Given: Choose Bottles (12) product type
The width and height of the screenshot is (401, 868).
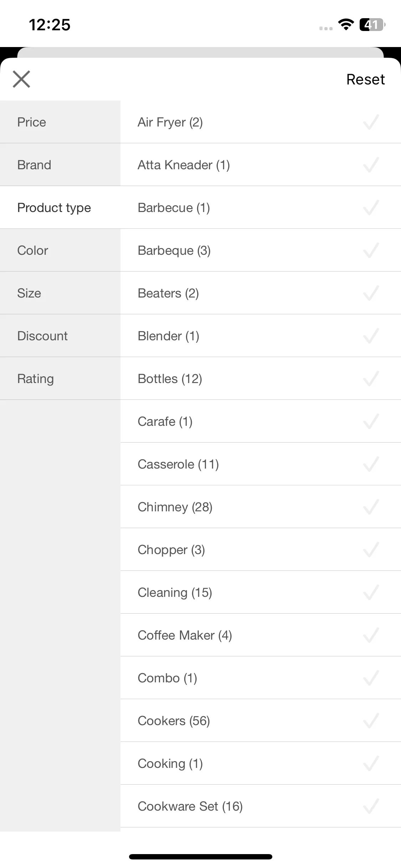Looking at the screenshot, I should coord(261,378).
